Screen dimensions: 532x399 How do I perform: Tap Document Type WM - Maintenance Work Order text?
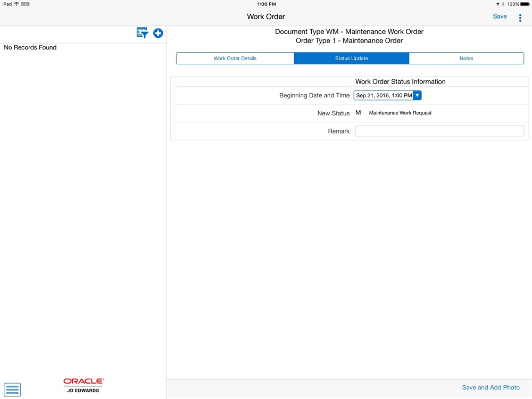pos(349,31)
